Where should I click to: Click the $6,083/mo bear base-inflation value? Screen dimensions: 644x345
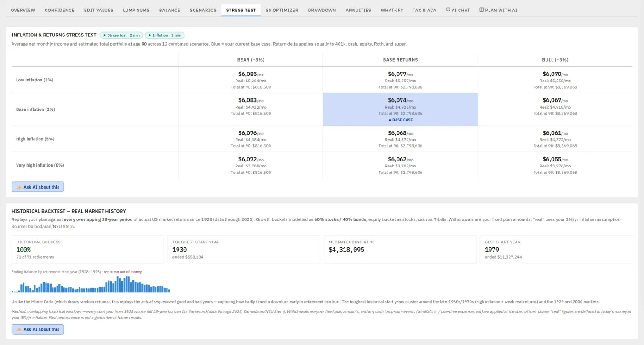click(251, 100)
